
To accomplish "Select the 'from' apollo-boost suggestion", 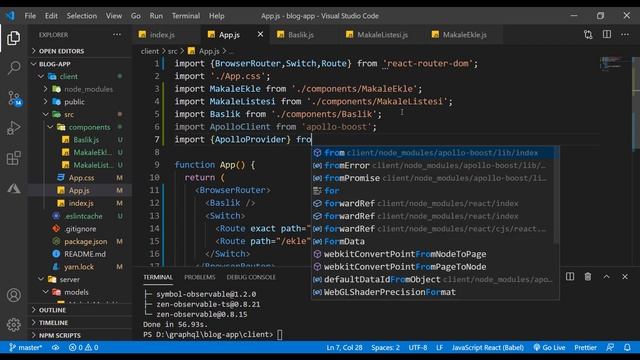I will (x=433, y=153).
